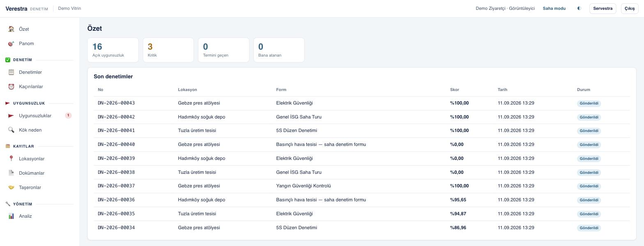The height and width of the screenshot is (246, 644).
Task: Click the Taşeronlar handshake icon
Action: (x=11, y=187)
